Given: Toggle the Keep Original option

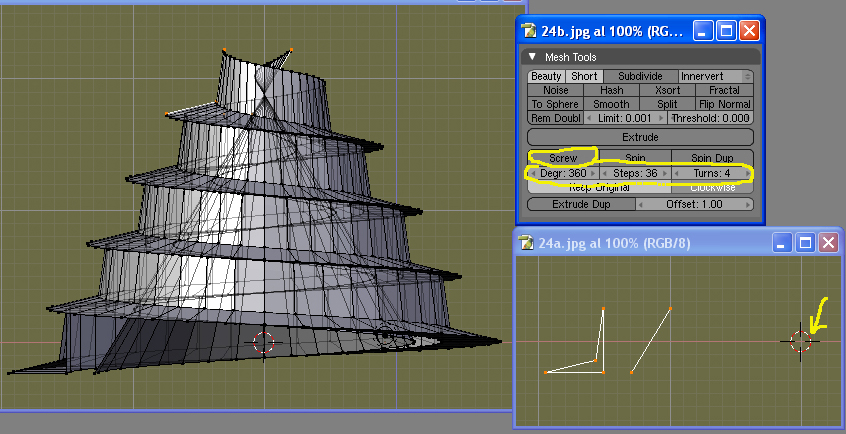Looking at the screenshot, I should click(599, 187).
